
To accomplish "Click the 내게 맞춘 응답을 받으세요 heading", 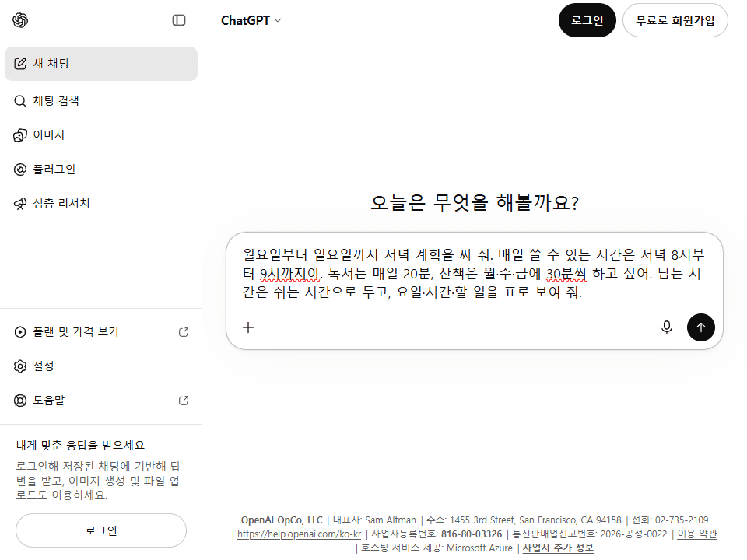I will tap(80, 445).
